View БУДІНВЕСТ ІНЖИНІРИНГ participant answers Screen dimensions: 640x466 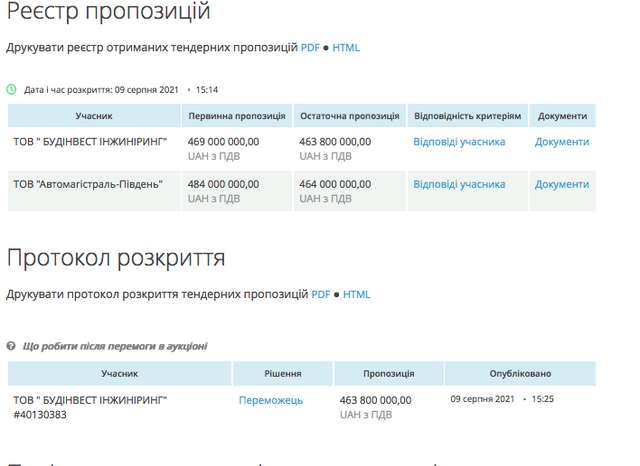tap(459, 142)
